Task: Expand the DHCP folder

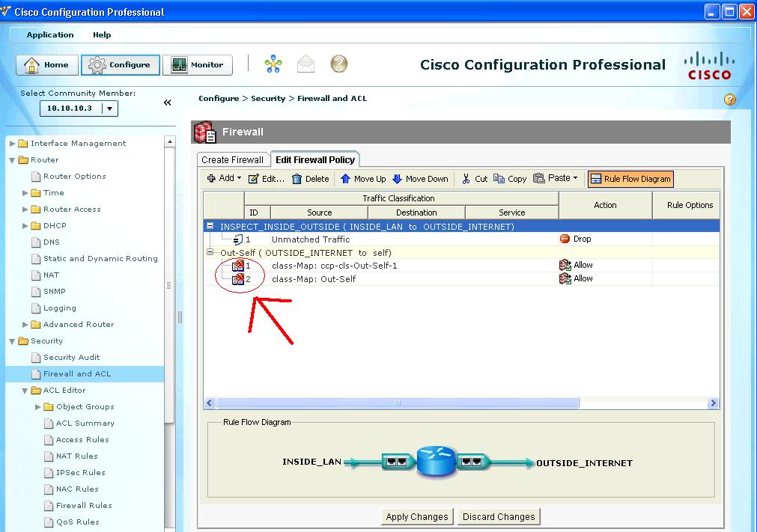Action: (25, 226)
